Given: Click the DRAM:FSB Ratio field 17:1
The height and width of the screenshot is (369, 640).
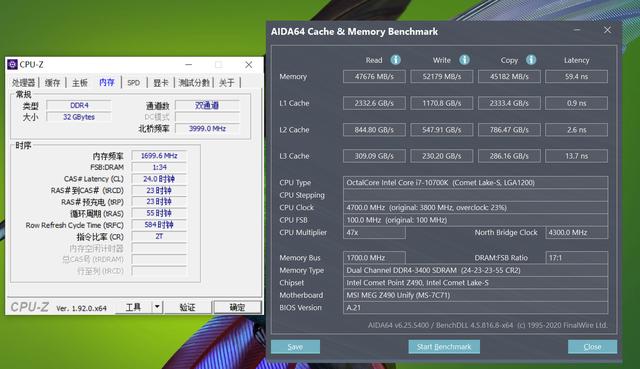Looking at the screenshot, I should tap(576, 258).
